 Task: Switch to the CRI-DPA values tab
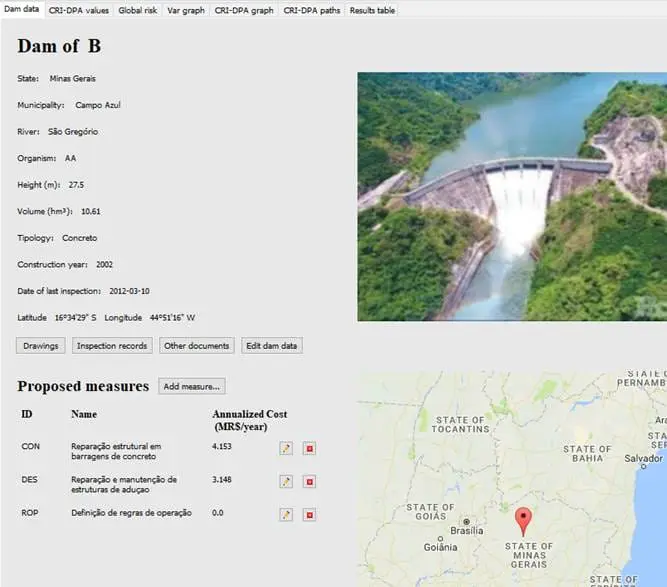point(78,9)
